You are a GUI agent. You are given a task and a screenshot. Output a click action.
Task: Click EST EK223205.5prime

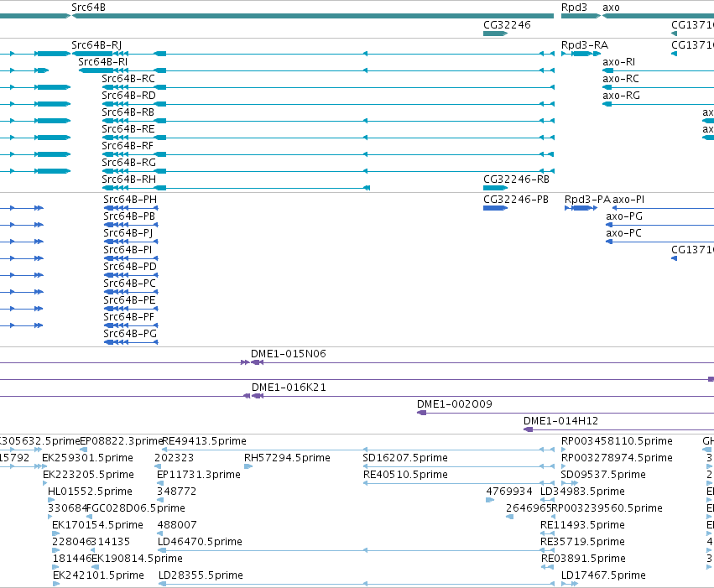click(45, 483)
